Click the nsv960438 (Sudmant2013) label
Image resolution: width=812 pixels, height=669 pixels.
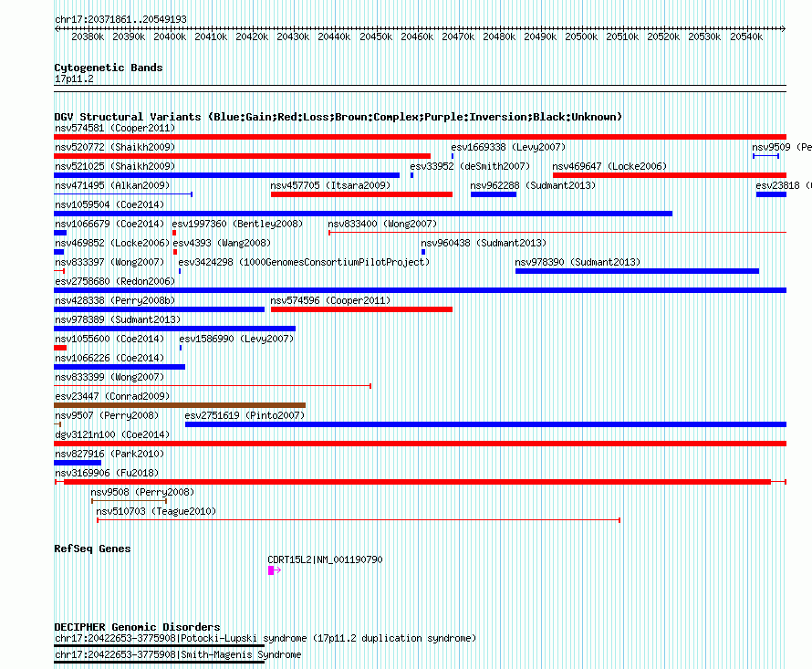click(484, 243)
